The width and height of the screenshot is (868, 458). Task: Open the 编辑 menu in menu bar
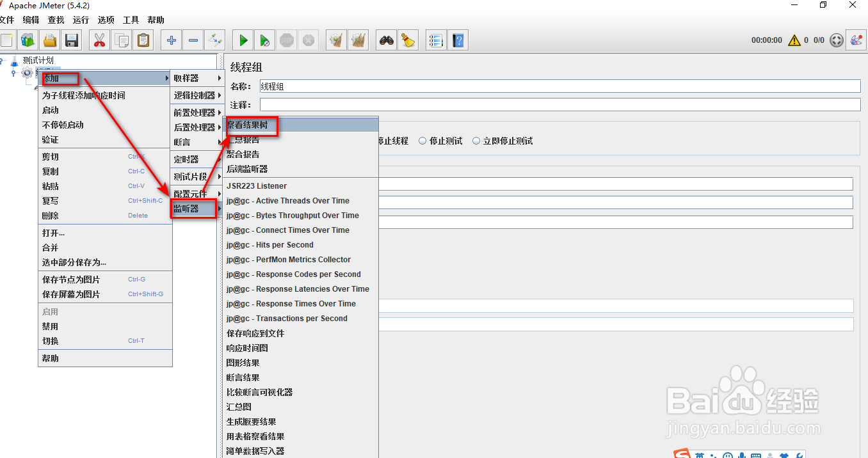click(31, 20)
